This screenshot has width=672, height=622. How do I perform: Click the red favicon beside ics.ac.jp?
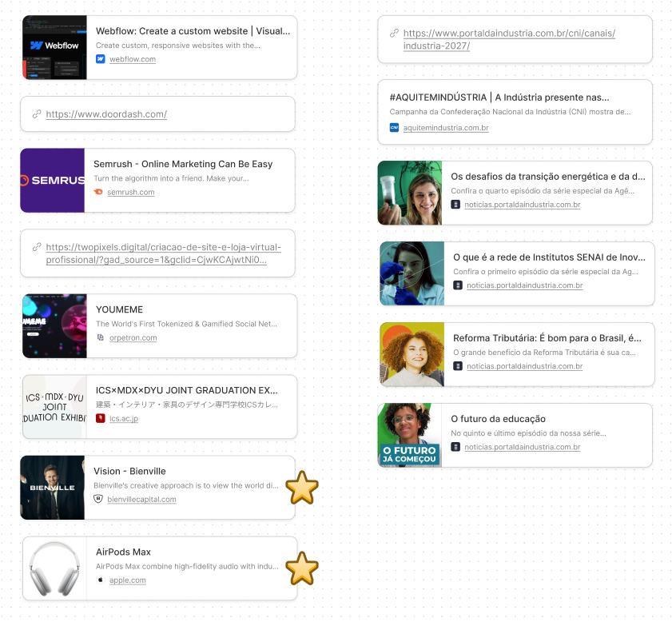pyautogui.click(x=101, y=418)
